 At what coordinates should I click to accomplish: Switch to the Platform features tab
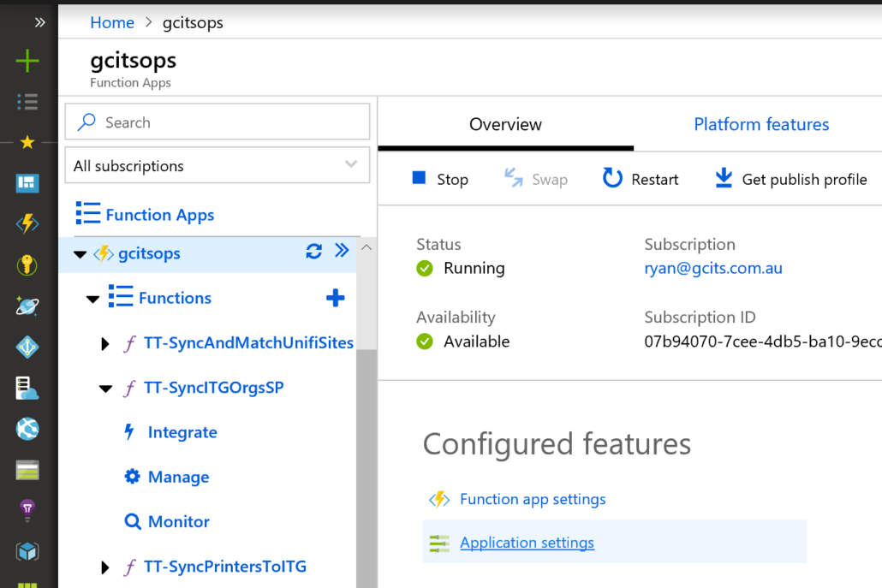(761, 124)
